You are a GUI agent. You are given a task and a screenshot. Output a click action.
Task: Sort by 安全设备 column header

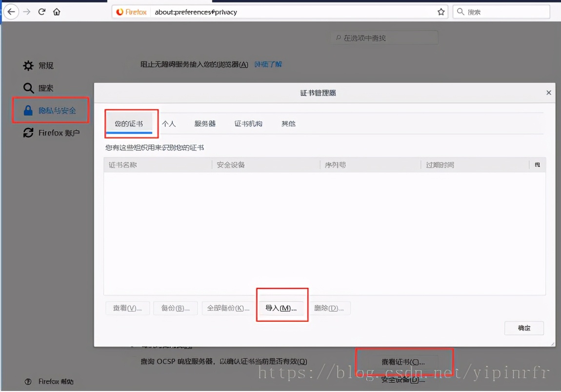click(266, 165)
